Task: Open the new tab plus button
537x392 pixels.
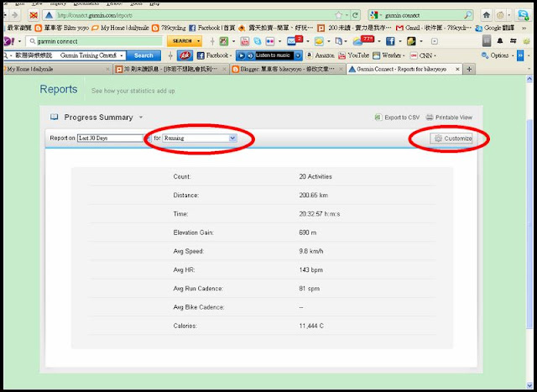Action: [x=469, y=69]
